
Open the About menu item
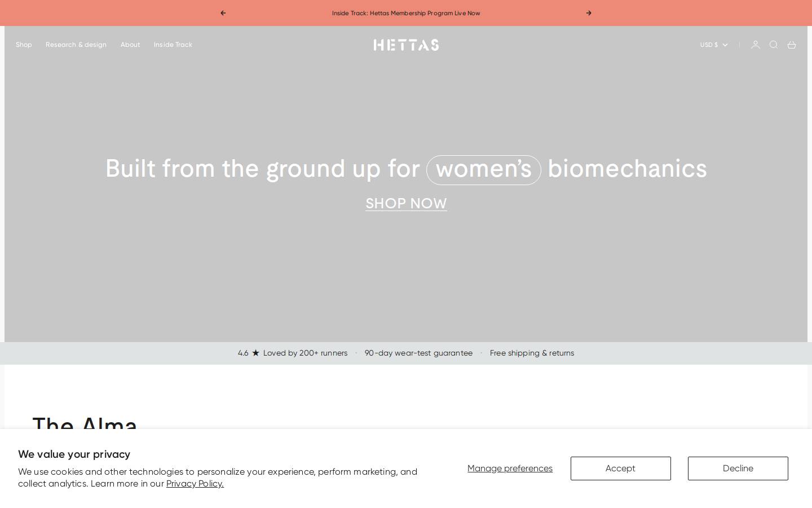130,45
